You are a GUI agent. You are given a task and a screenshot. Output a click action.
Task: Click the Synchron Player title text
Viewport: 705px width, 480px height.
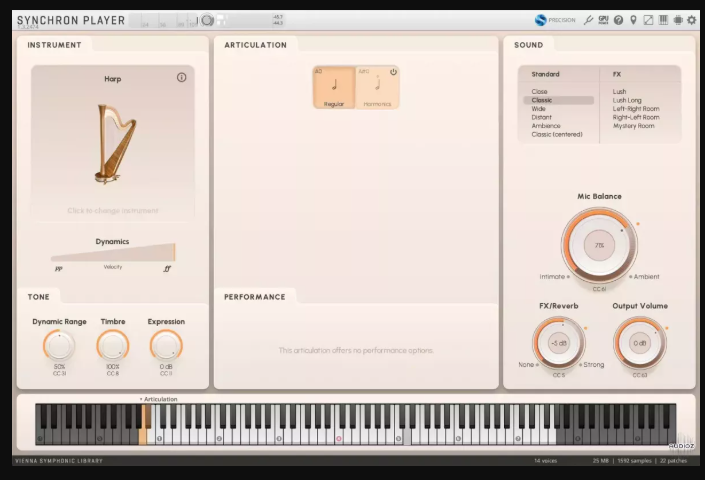click(71, 20)
